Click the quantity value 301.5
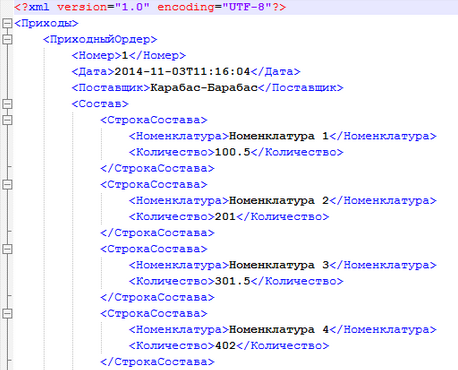 coord(233,281)
